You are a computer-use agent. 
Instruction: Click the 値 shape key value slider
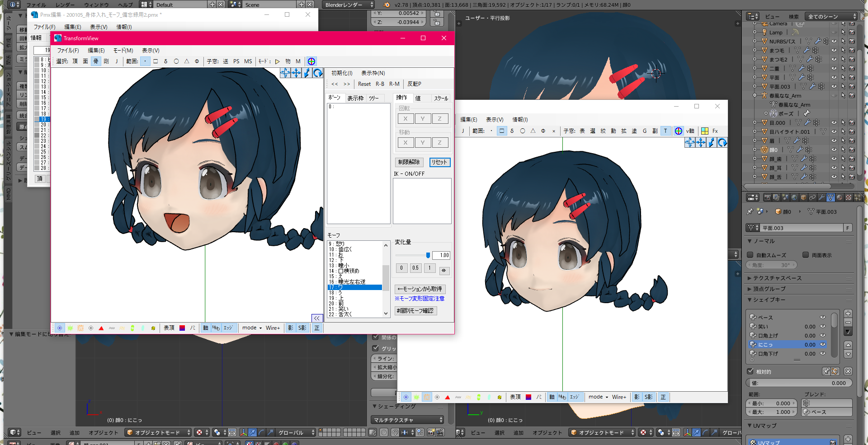click(799, 383)
